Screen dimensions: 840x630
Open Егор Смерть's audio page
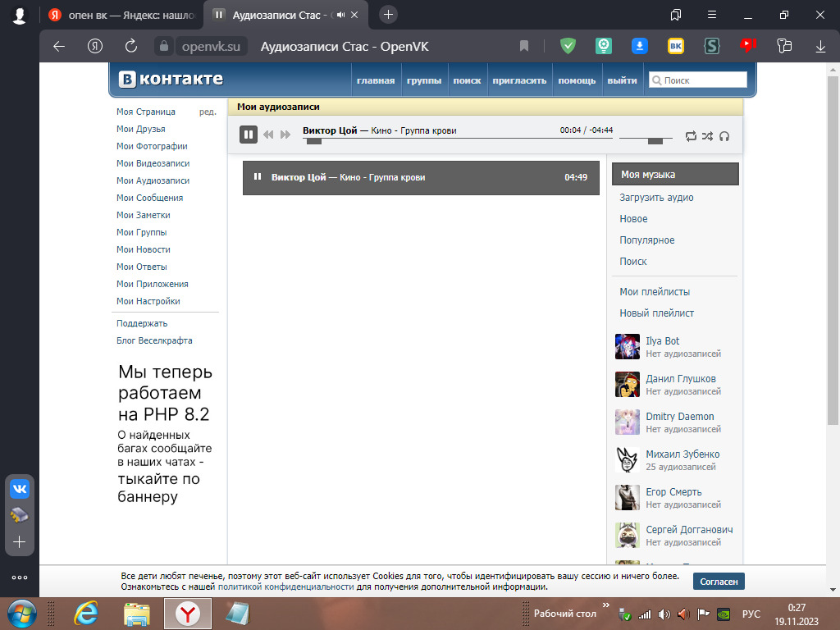pos(673,492)
